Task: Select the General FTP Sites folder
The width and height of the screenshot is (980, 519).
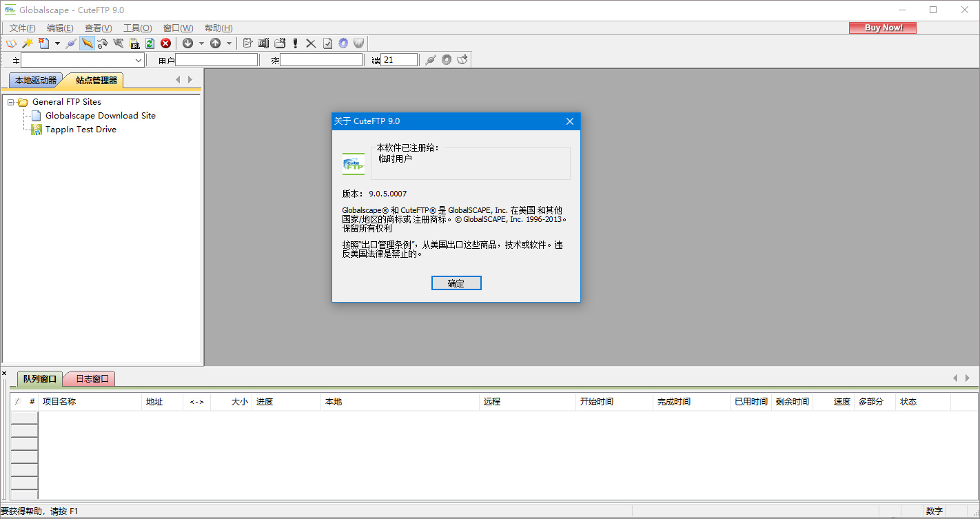Action: tap(66, 102)
